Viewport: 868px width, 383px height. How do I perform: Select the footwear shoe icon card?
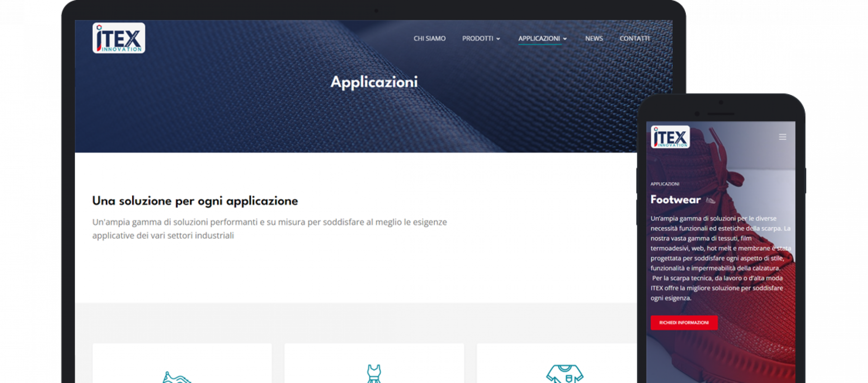pyautogui.click(x=182, y=363)
